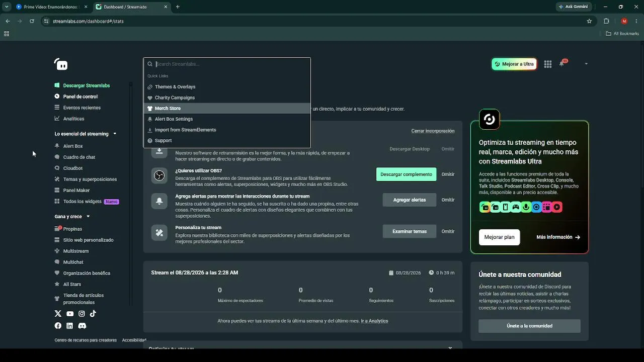Viewport: 644px width, 362px height.
Task: Switch to the Prime Video browser tab
Action: (x=51, y=7)
